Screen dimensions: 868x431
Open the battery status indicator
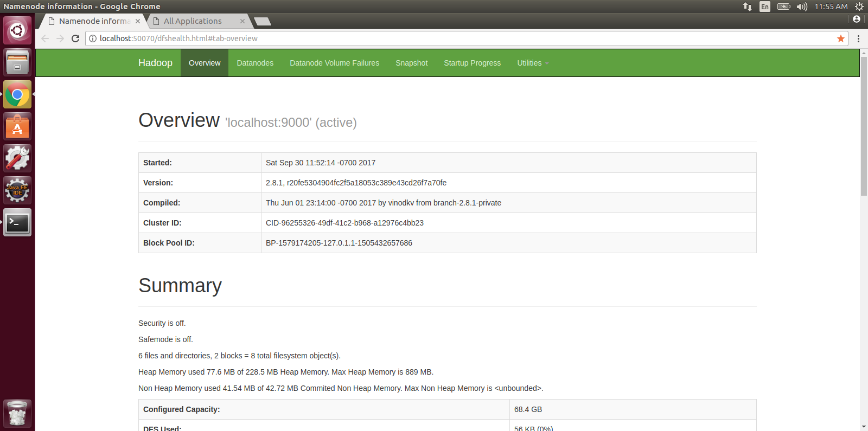[783, 7]
